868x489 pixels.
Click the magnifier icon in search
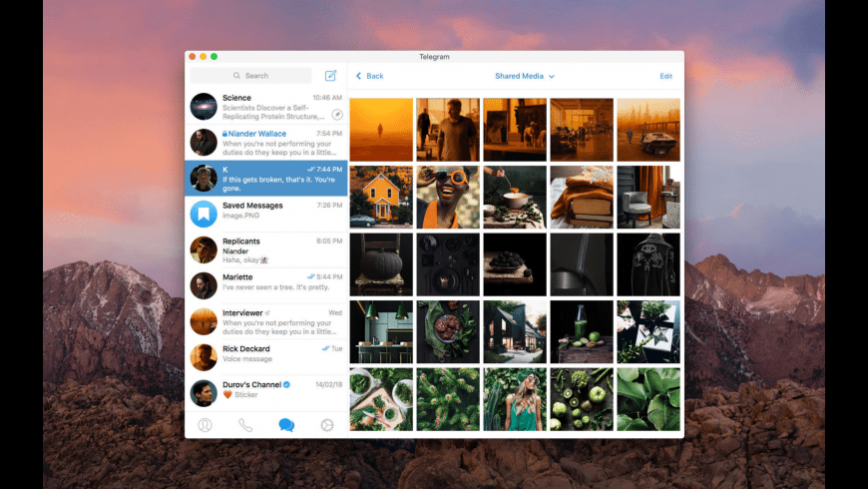[236, 75]
